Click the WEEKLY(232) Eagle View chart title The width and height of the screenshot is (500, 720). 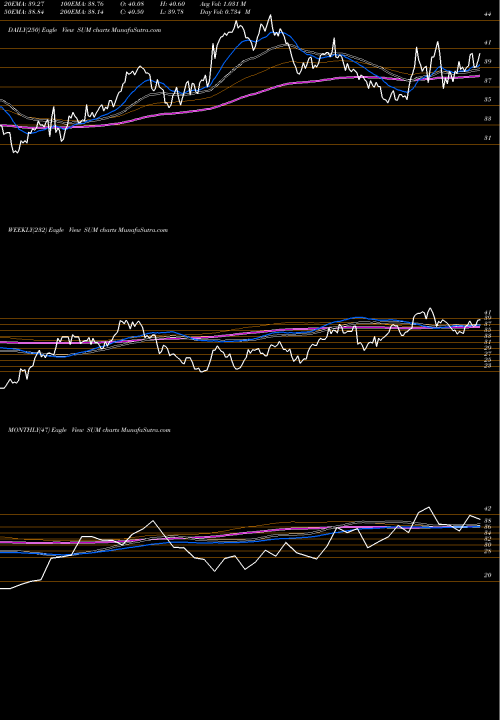pyautogui.click(x=88, y=230)
